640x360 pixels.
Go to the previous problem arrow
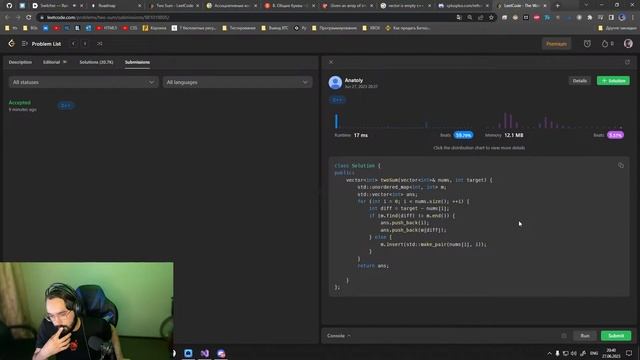(x=73, y=44)
